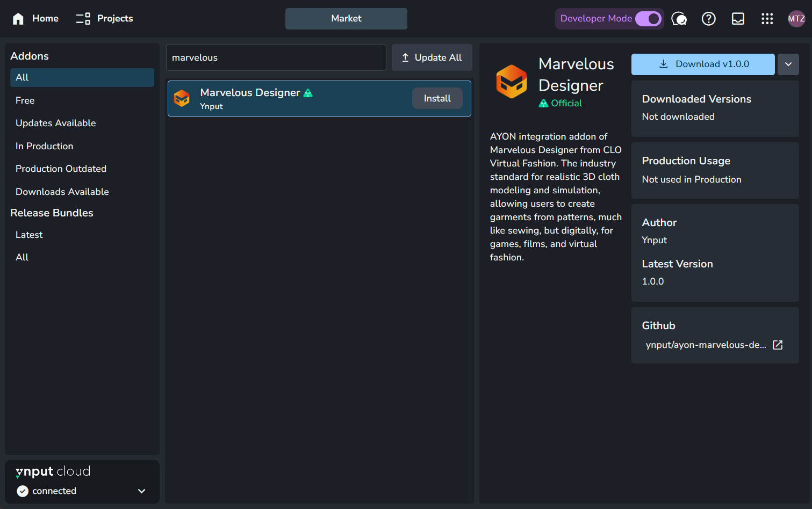Click the Latest Version value 1.0.0

pos(653,281)
